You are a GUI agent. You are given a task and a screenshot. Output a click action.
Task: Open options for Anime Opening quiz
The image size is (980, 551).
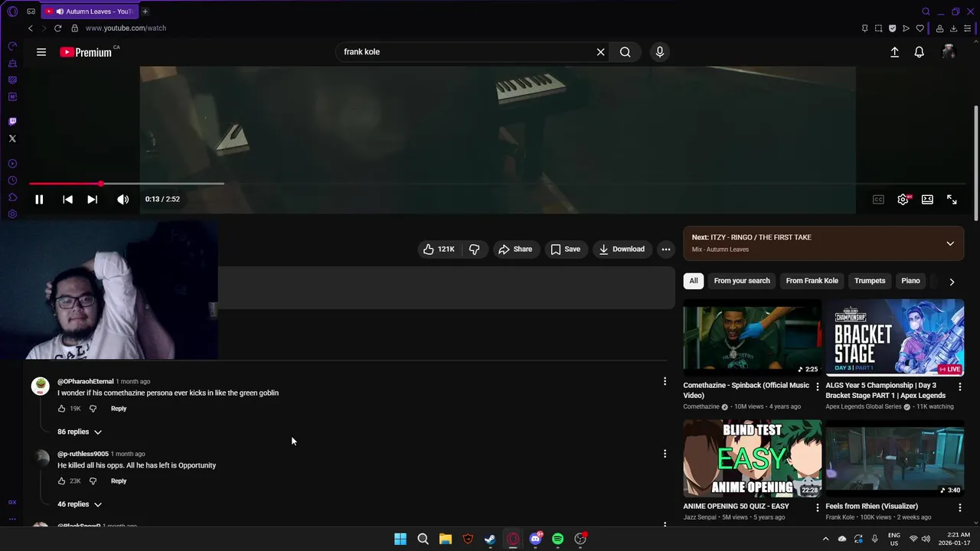818,507
